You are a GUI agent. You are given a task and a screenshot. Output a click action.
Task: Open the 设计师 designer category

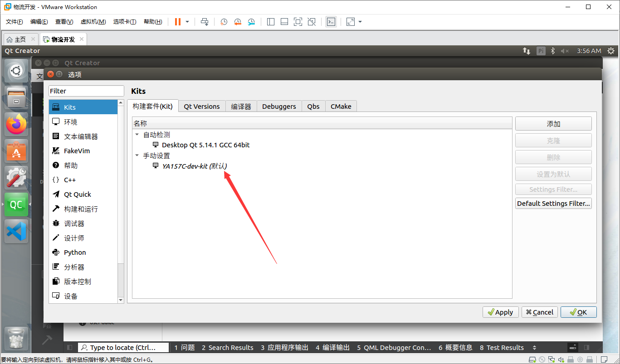(83, 238)
